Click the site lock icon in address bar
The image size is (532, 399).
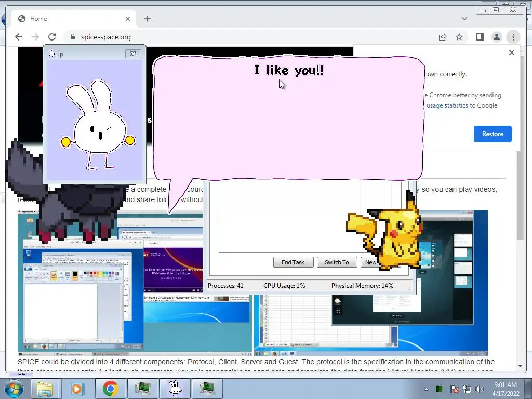(73, 37)
